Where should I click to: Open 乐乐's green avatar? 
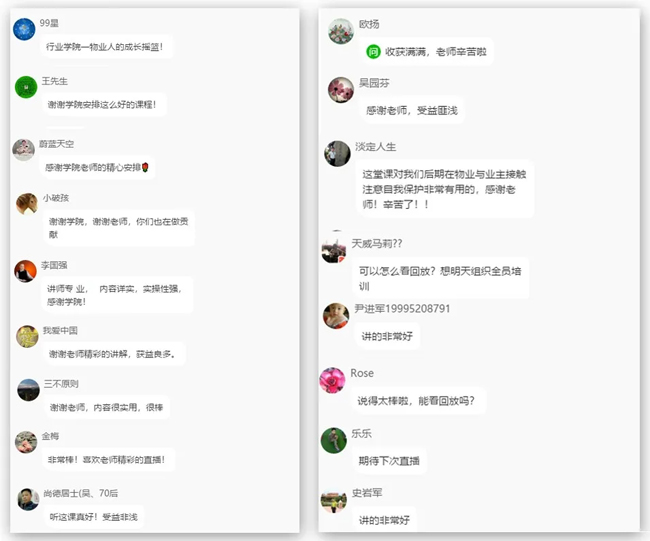(334, 441)
